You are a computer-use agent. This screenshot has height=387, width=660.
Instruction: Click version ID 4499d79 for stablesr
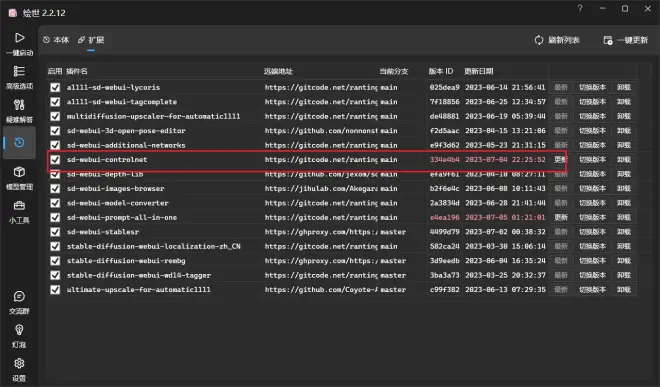point(444,232)
